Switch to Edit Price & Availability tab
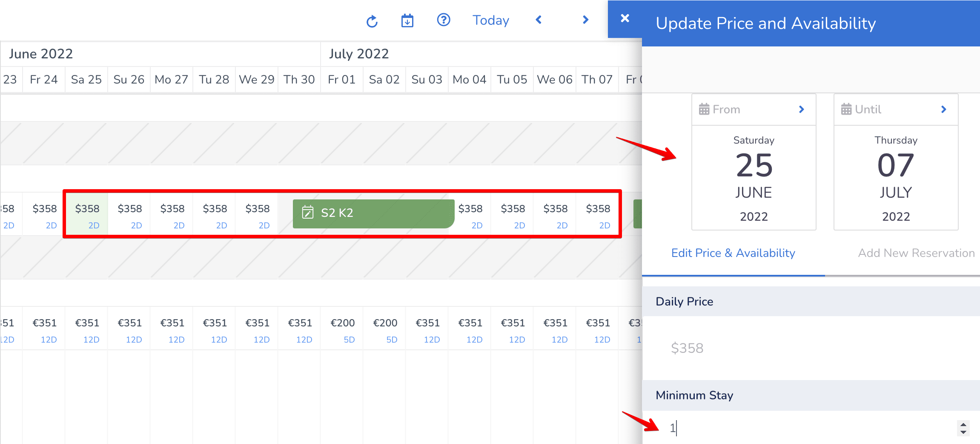This screenshot has height=444, width=980. tap(733, 253)
